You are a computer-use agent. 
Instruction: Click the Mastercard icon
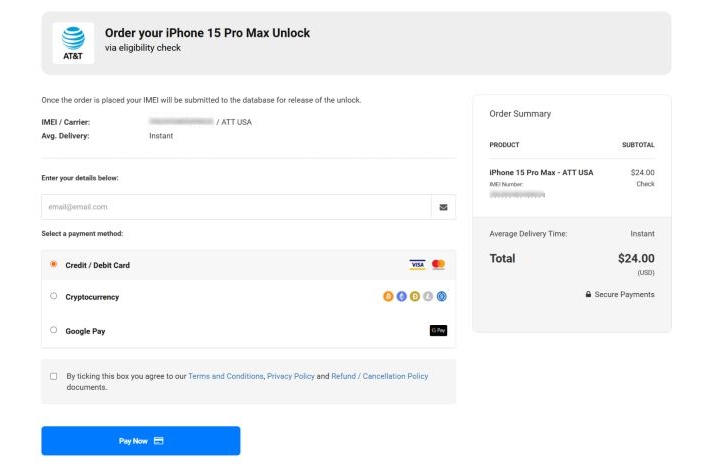click(x=438, y=265)
